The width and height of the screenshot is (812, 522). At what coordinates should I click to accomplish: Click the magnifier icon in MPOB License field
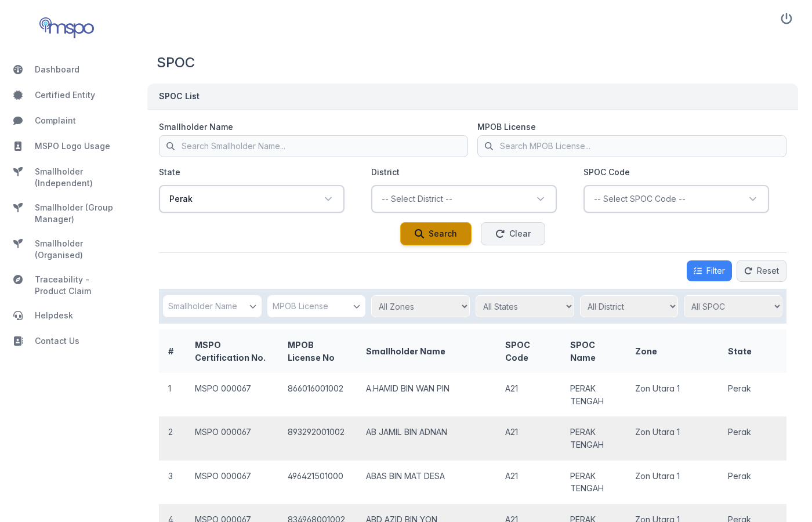(488, 146)
